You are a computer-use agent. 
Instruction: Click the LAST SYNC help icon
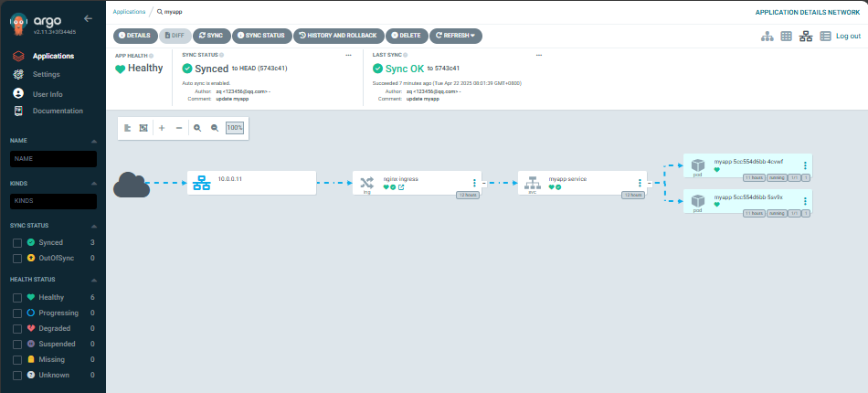coord(405,55)
